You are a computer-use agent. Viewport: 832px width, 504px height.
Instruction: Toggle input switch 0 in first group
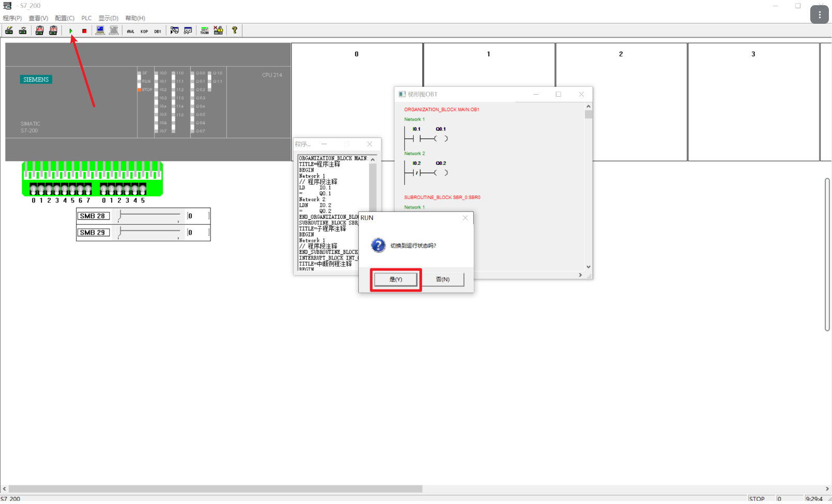click(x=34, y=189)
